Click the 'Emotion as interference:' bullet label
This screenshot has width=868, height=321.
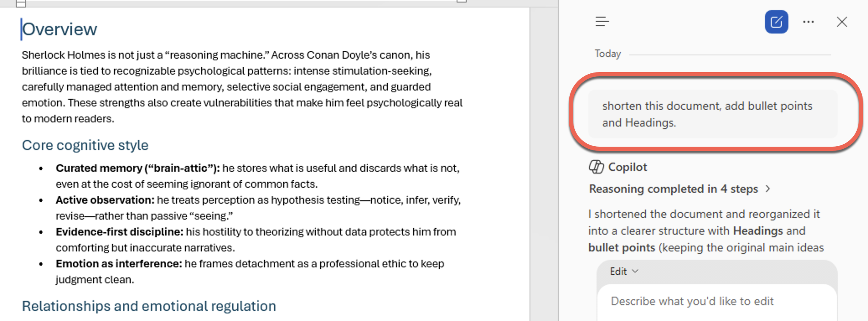119,264
